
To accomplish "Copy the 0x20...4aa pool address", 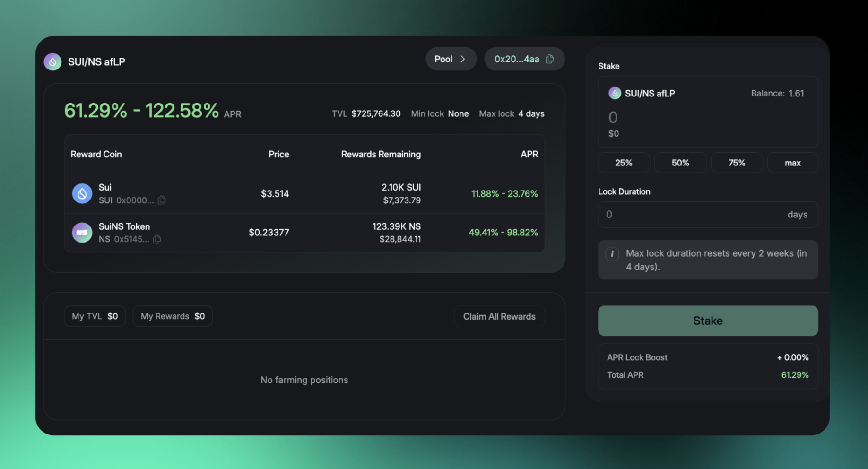I will pos(550,59).
